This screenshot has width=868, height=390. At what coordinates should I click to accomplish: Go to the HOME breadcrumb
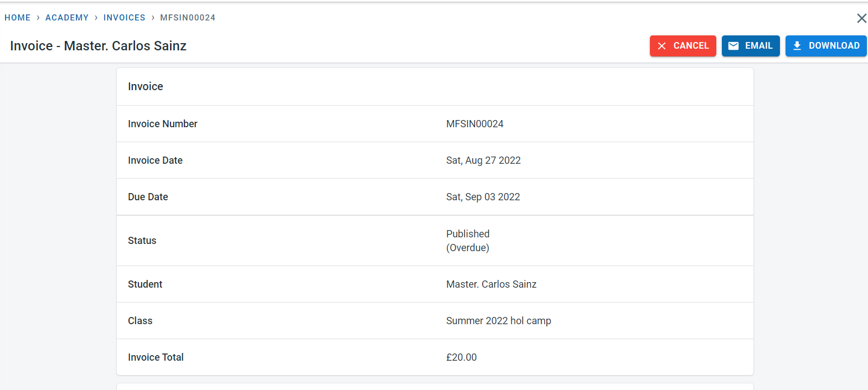(18, 18)
